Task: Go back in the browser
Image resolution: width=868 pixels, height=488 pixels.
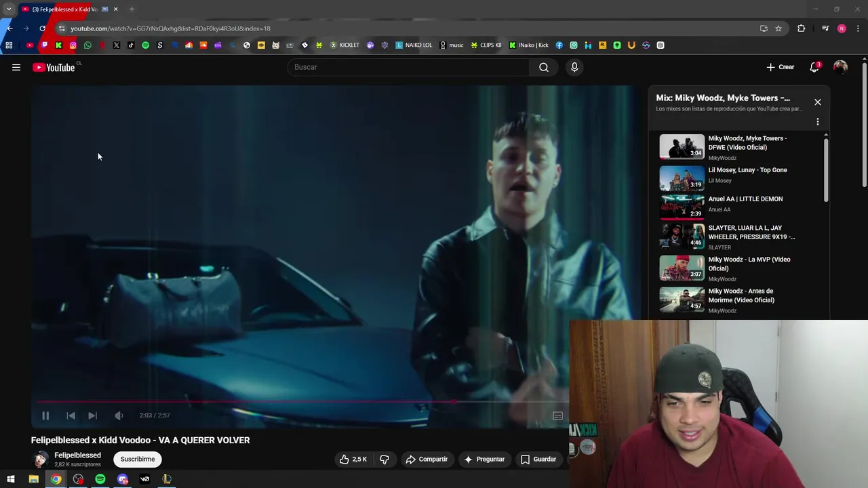Action: click(x=9, y=28)
